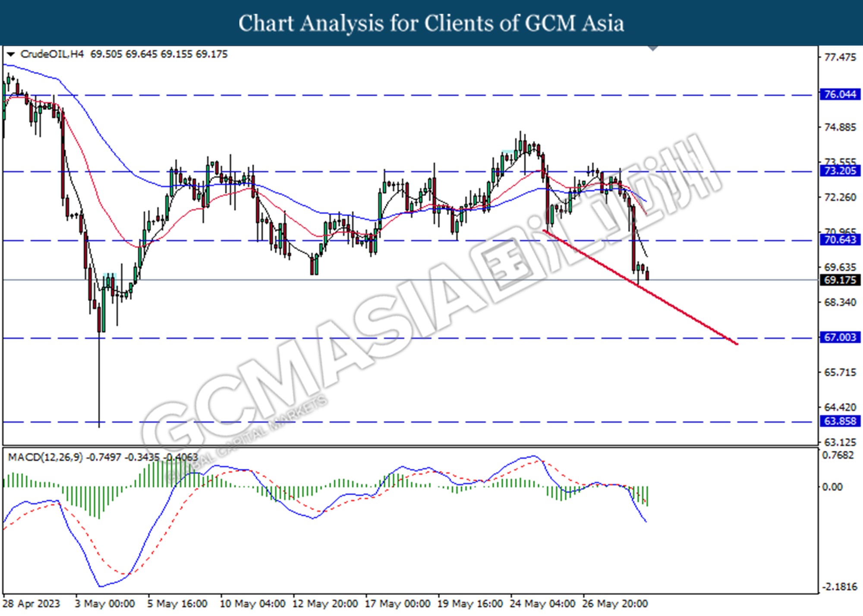Select the 70.643 price level label
Image resolution: width=863 pixels, height=616 pixels.
click(x=840, y=240)
